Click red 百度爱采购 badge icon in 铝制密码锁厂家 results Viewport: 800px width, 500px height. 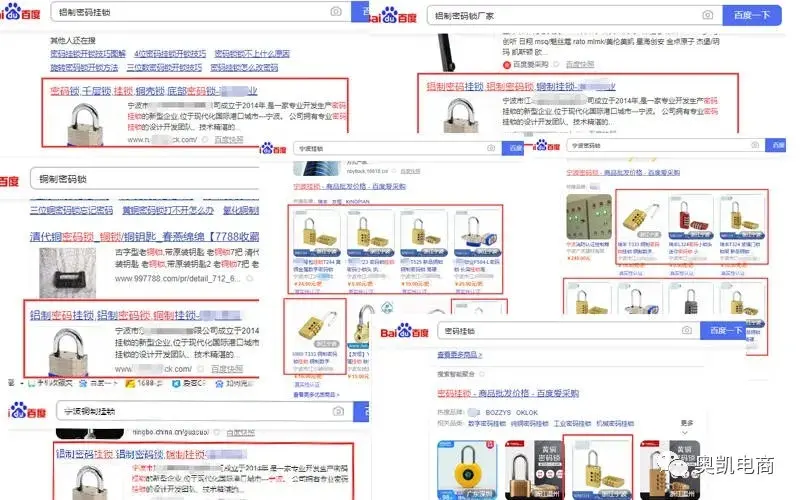[x=507, y=65]
